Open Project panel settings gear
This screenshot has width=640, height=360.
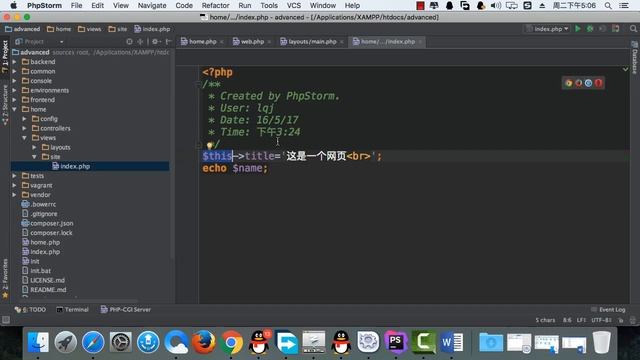point(155,41)
